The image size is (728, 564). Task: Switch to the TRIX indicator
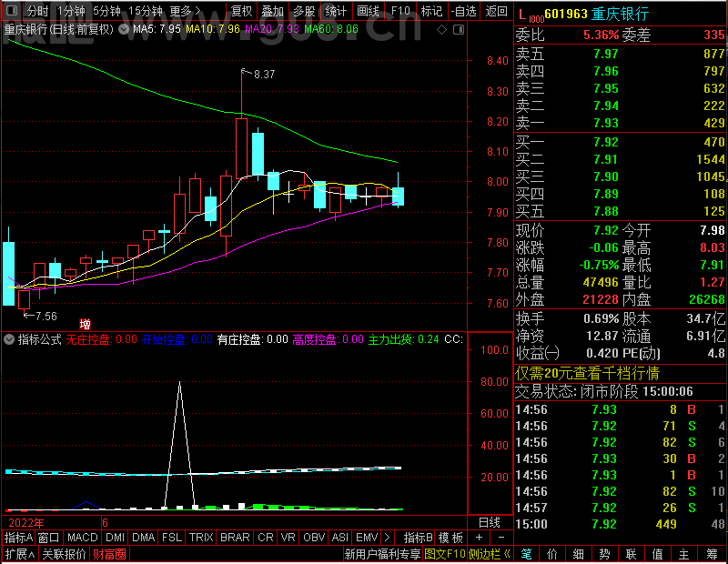(201, 538)
